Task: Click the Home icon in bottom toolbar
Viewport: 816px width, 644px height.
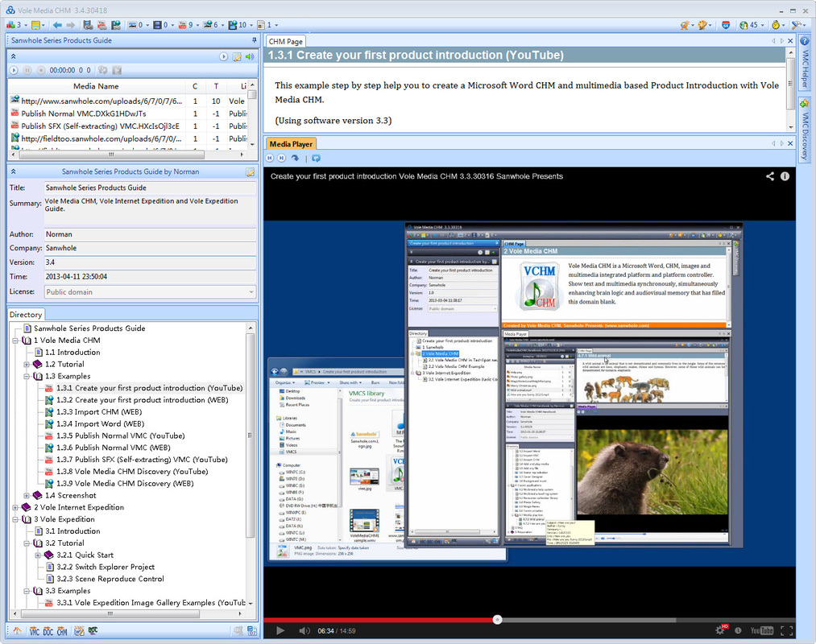Action: [17, 631]
